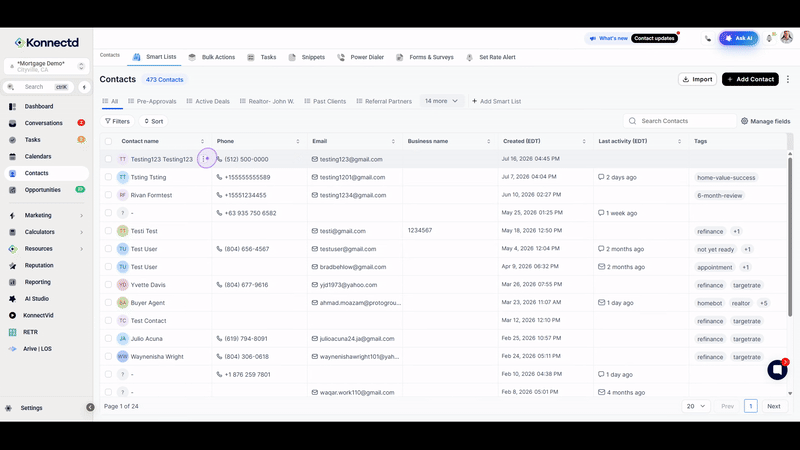
Task: Check the Buyer Agent row checkbox
Action: [108, 303]
